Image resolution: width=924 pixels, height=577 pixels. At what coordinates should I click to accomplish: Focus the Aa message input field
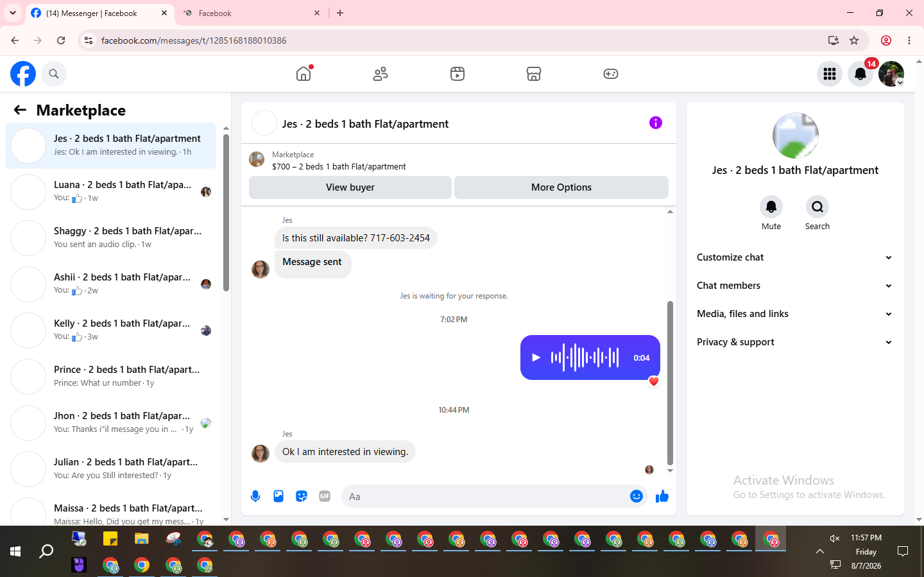[x=486, y=496]
